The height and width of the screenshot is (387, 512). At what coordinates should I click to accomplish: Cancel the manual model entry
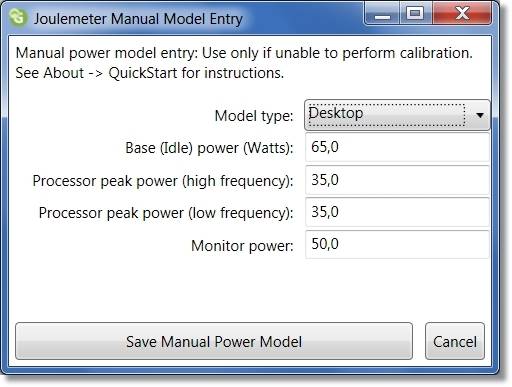(455, 341)
